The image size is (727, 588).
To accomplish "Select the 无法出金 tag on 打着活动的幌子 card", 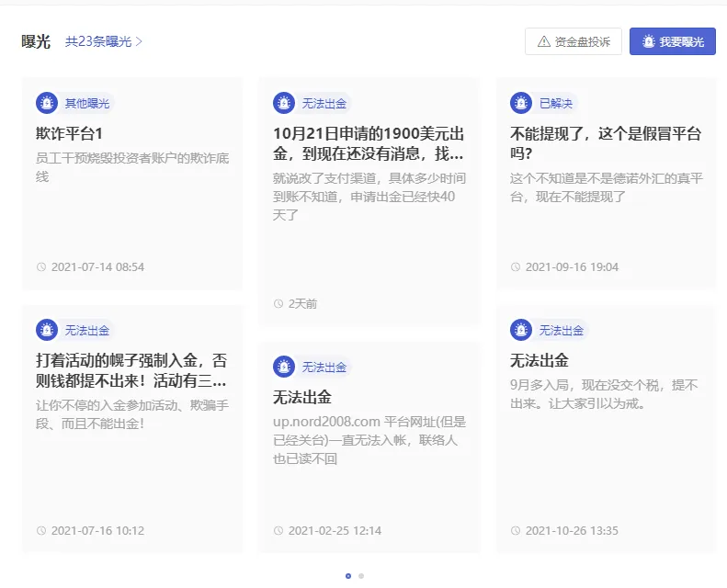I will pos(86,330).
